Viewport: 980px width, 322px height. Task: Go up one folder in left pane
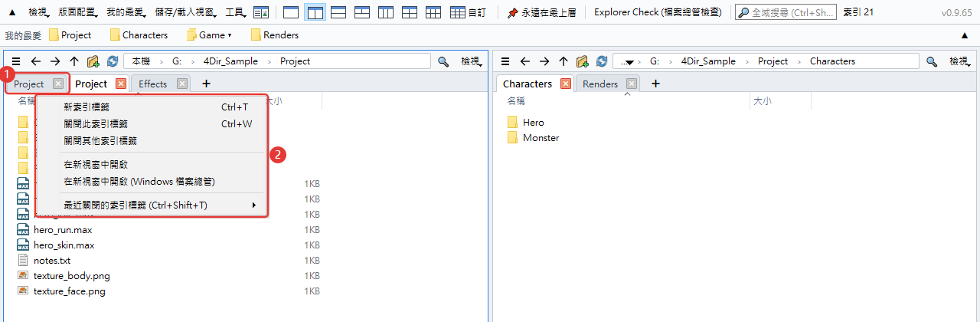point(73,61)
